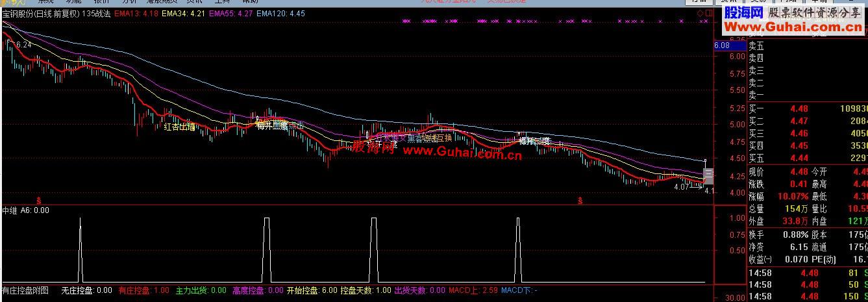This screenshot has height=302, width=868.
Task: Select the EMA34: 4.21 legend
Action: tap(182, 13)
